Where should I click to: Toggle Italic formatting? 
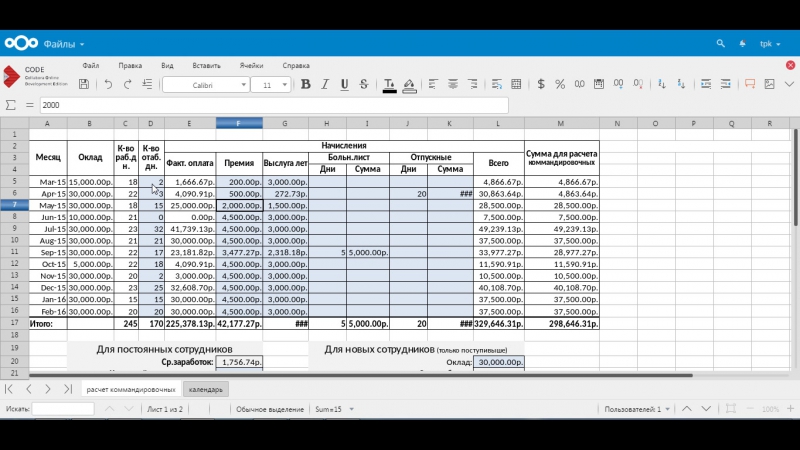tap(324, 85)
